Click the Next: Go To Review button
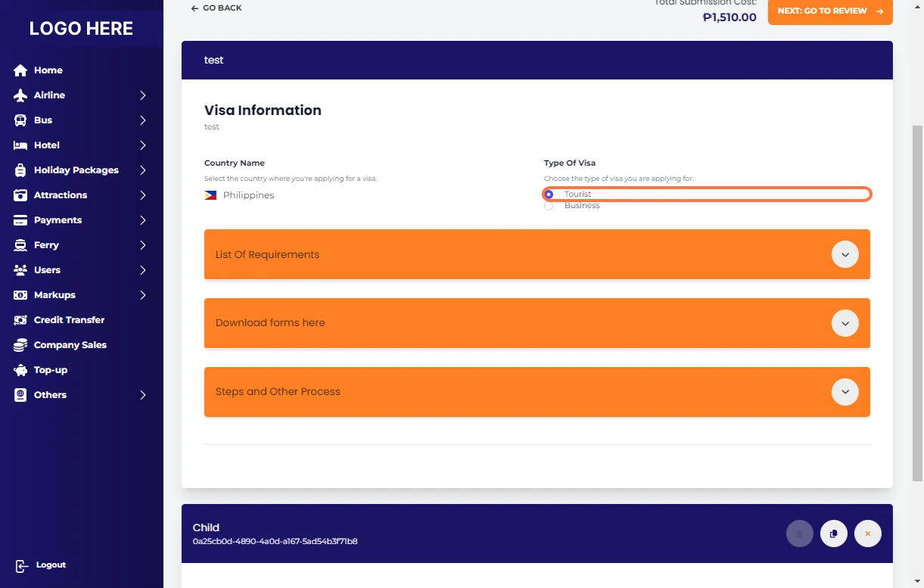This screenshot has width=924, height=588. [829, 11]
